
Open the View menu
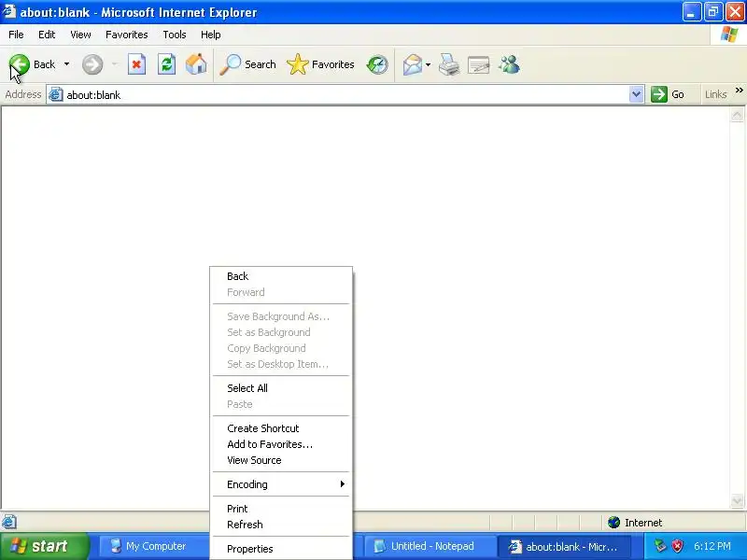80,35
